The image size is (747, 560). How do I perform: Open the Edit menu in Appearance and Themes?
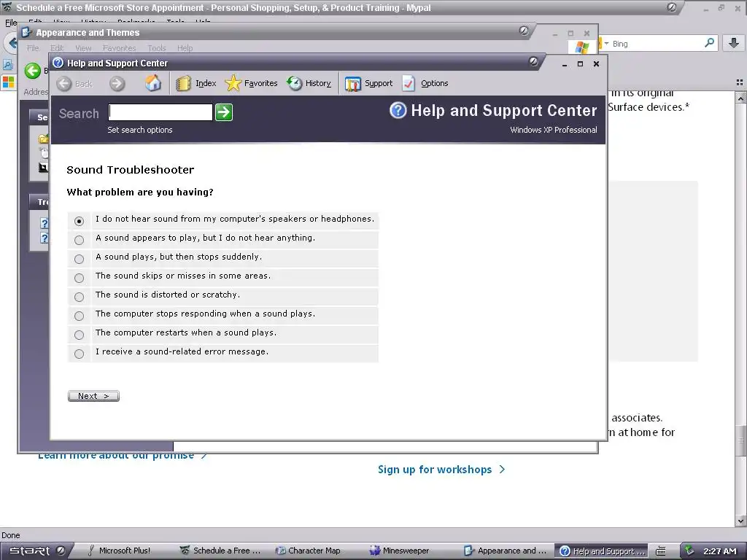[57, 48]
